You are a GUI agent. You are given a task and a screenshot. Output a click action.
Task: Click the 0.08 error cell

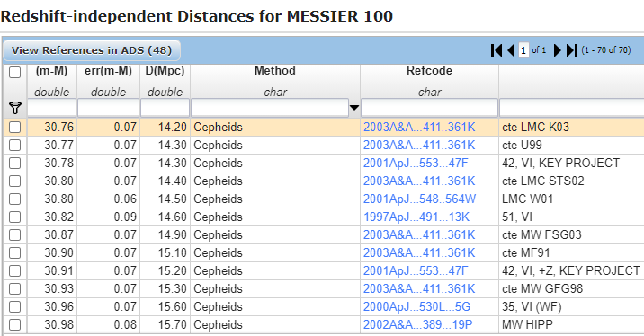tap(109, 325)
